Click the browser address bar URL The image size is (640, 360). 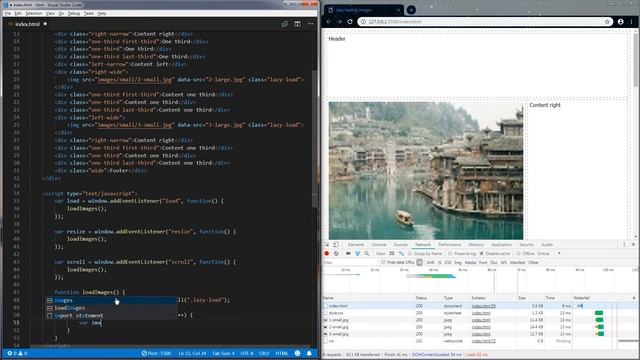pyautogui.click(x=395, y=22)
